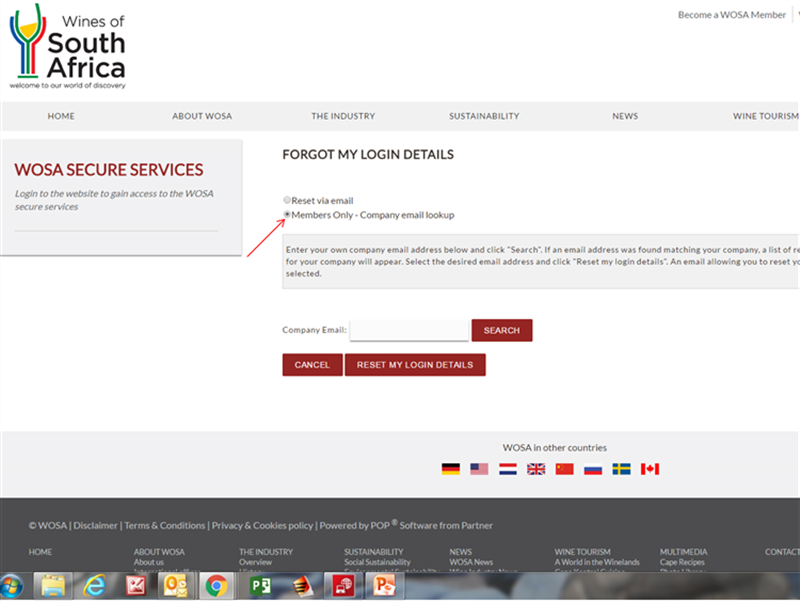This screenshot has height=601, width=800.
Task: Click the USA flag icon
Action: tap(478, 468)
